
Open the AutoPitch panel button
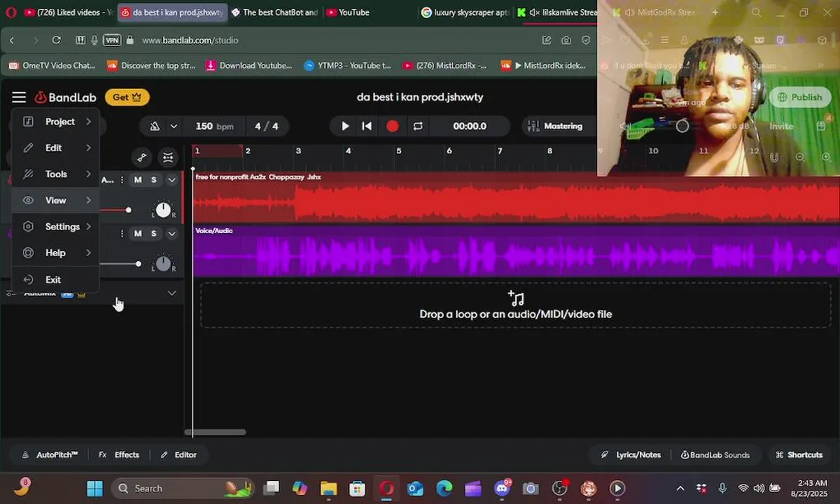[x=50, y=455]
